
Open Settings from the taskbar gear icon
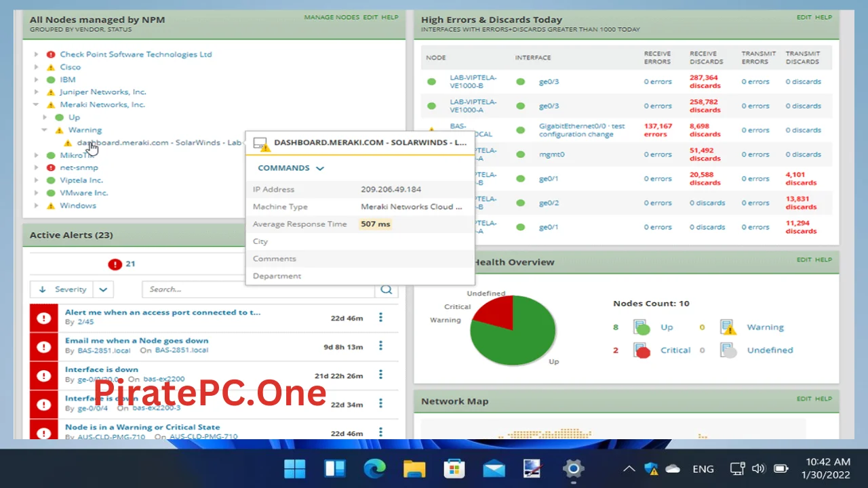pyautogui.click(x=573, y=468)
